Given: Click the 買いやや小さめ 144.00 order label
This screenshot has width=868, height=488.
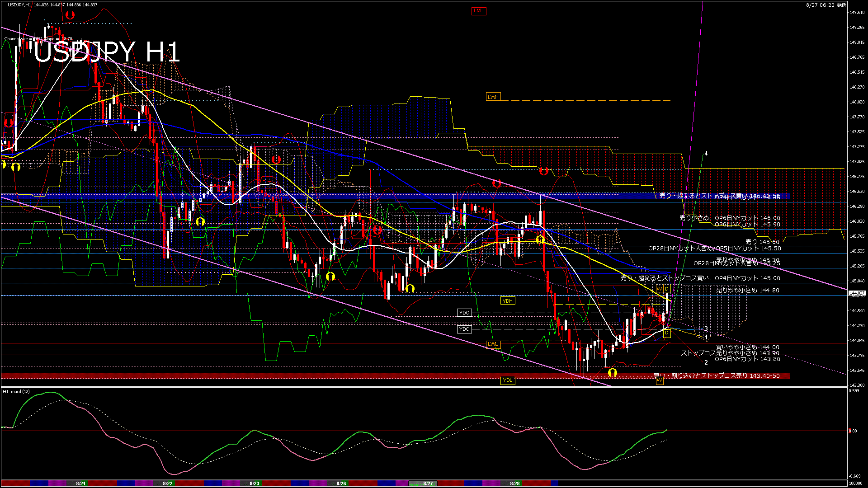Looking at the screenshot, I should click(x=748, y=347).
